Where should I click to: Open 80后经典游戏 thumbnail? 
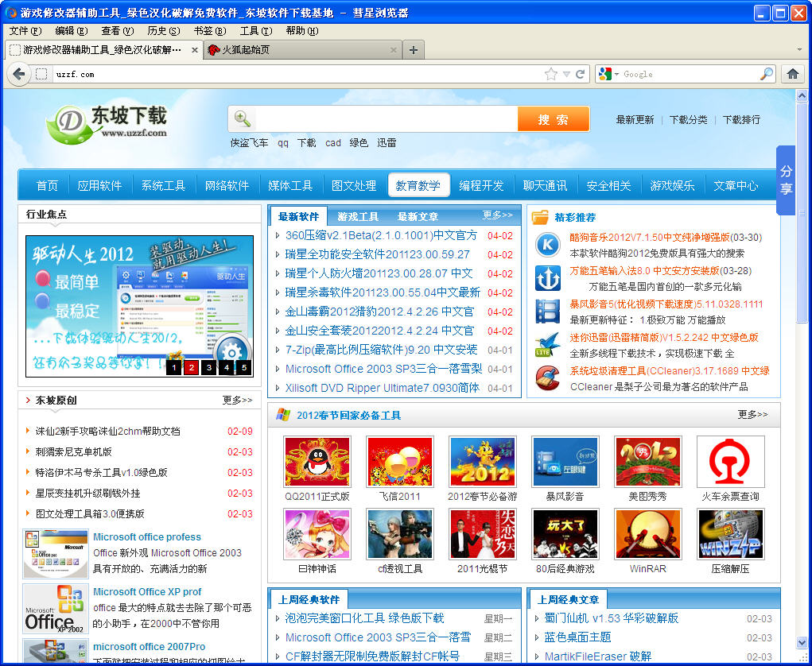pos(565,534)
